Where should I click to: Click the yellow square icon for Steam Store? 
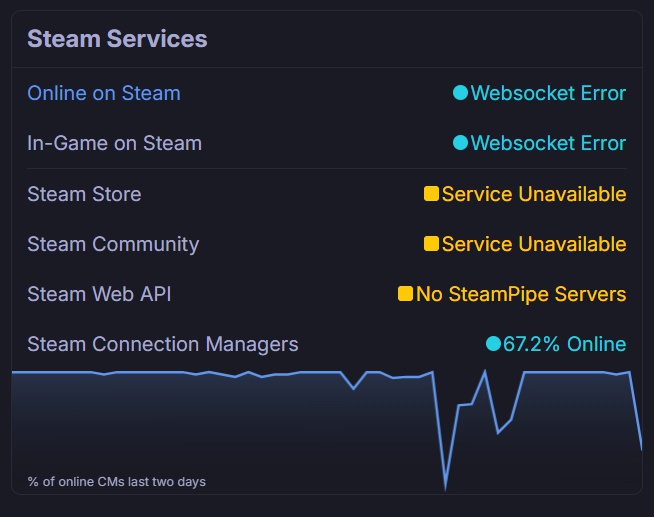(x=431, y=194)
